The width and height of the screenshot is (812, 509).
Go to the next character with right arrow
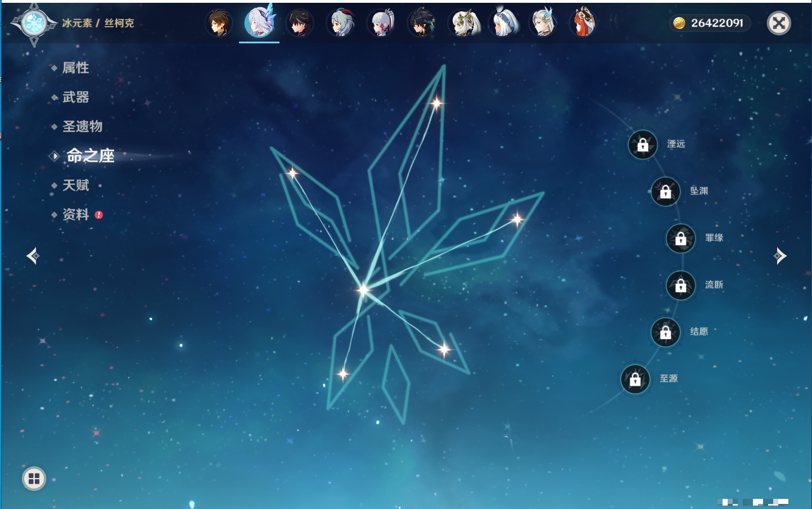[780, 256]
